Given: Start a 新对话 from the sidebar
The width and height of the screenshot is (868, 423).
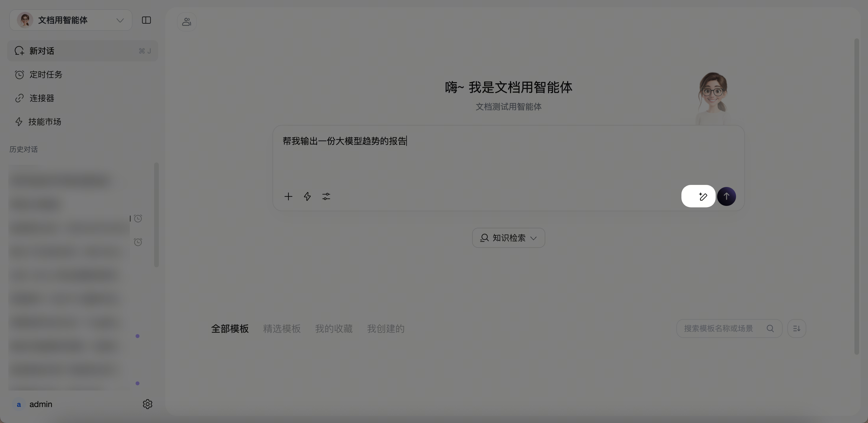Looking at the screenshot, I should pyautogui.click(x=83, y=51).
